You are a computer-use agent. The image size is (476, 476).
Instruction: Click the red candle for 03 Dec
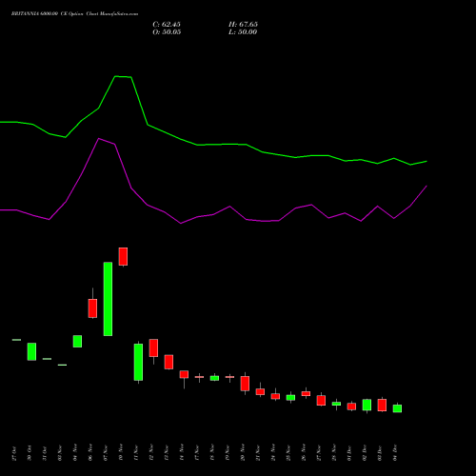(382, 405)
